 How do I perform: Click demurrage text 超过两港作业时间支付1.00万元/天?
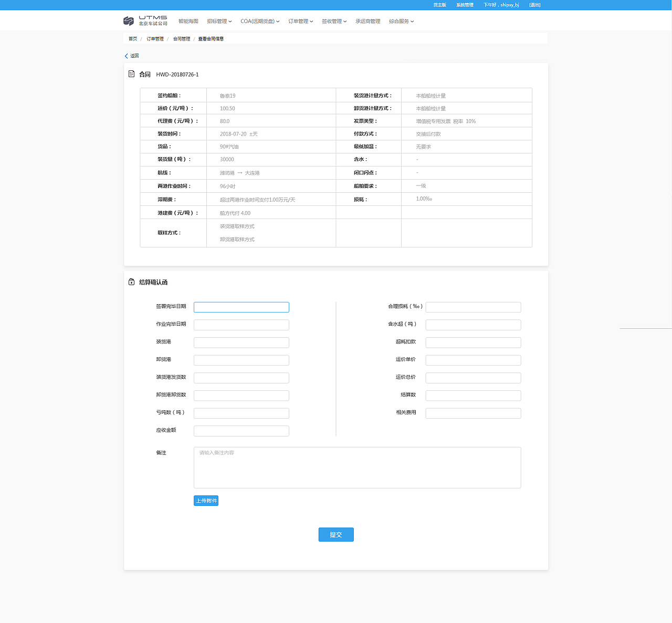tap(257, 200)
